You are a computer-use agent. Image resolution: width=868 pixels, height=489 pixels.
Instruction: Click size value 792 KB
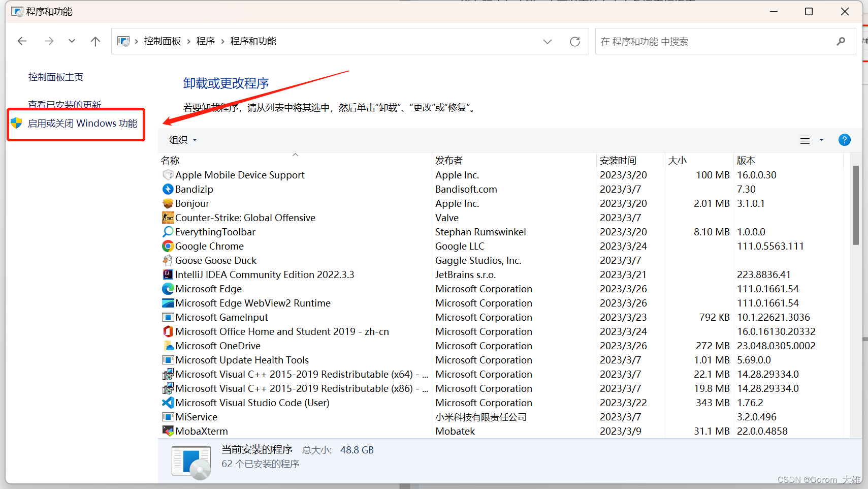(x=714, y=317)
